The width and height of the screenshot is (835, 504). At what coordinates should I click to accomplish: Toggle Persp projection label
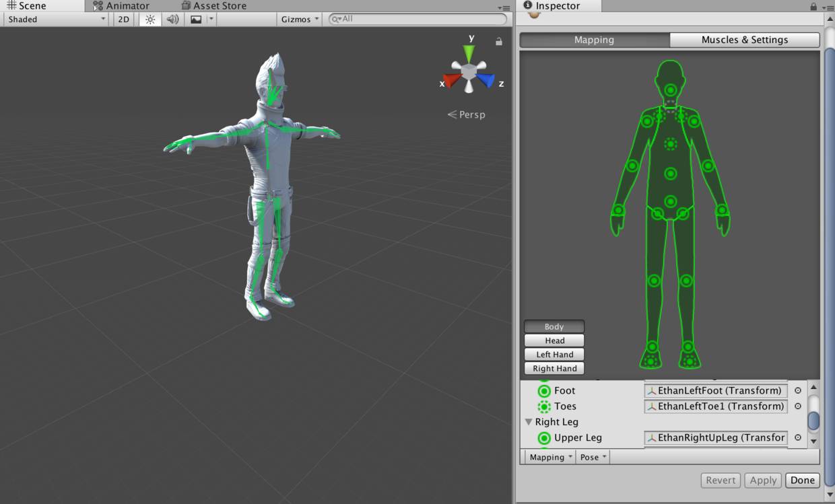(466, 114)
